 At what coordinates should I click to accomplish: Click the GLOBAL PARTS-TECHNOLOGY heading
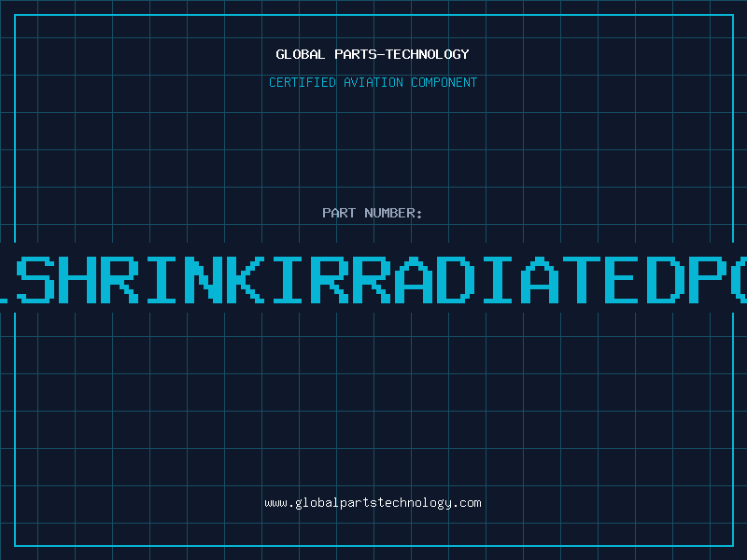pos(373,54)
